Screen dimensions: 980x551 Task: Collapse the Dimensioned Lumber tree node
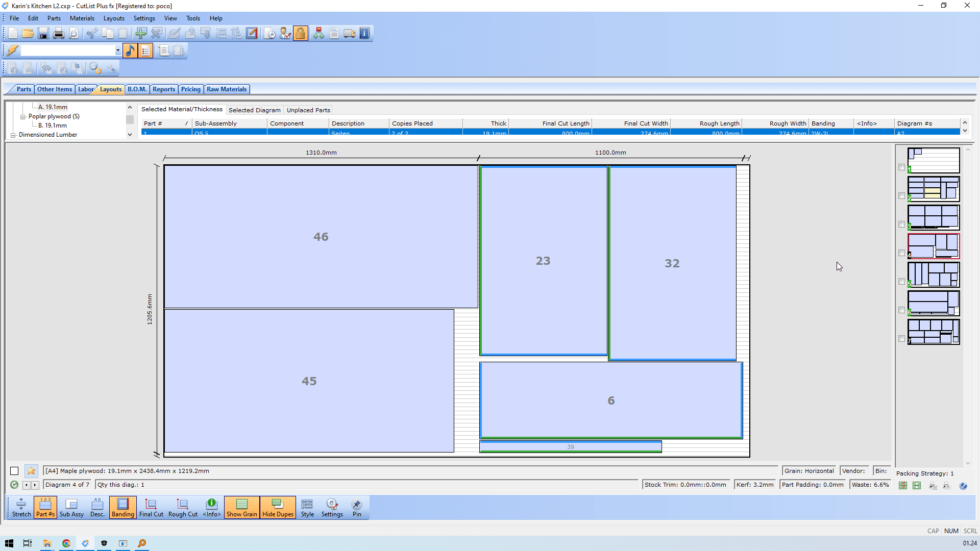click(13, 135)
